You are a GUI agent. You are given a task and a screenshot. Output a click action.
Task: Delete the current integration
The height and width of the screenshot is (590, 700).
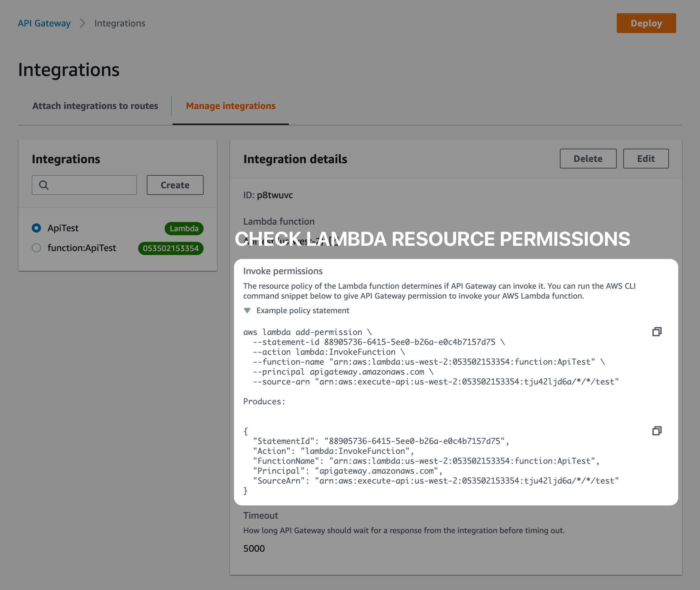588,159
